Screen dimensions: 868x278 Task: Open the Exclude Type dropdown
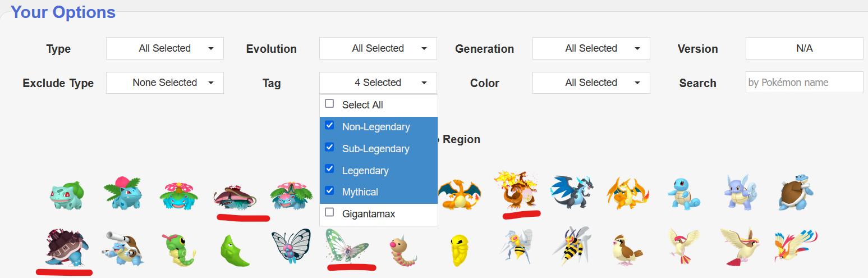(165, 83)
